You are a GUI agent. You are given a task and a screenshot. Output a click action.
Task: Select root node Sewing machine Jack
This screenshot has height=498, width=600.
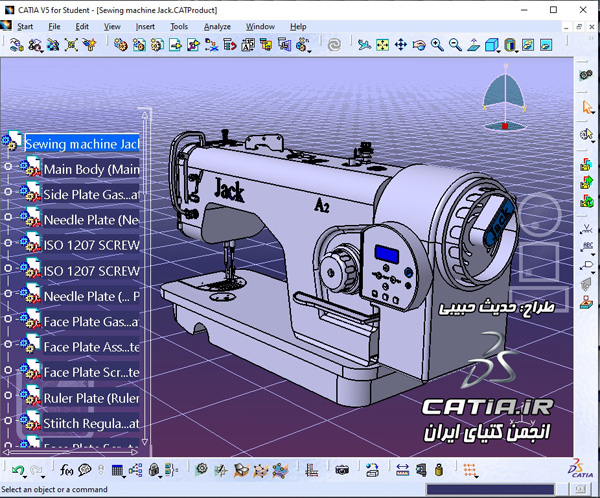(82, 144)
